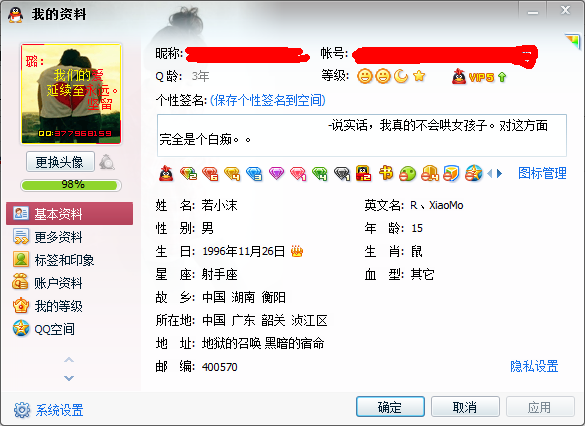Viewport: 585px width, 426px height.
Task: Open the 隐私设置 link
Action: point(534,366)
